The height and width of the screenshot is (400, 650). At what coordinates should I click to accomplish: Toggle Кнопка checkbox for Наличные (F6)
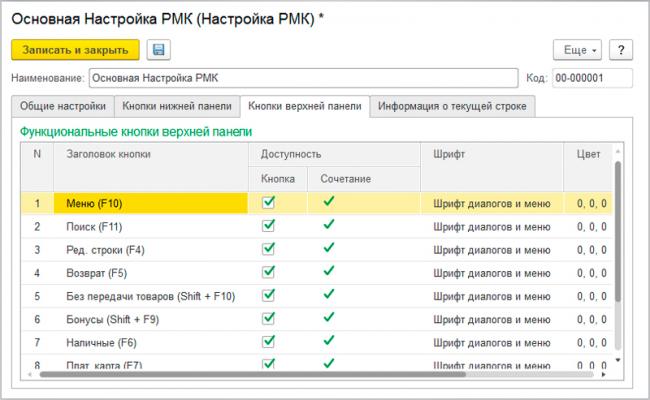[x=269, y=342]
